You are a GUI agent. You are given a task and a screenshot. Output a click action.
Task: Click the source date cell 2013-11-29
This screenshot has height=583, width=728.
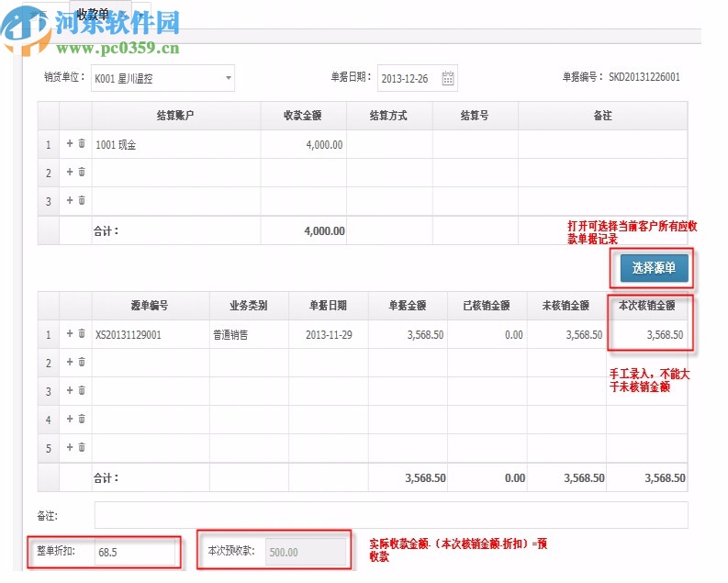329,335
